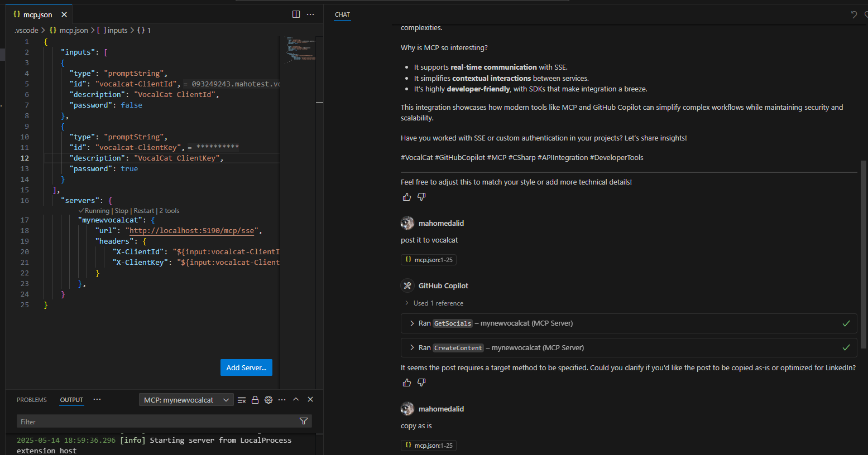Image resolution: width=868 pixels, height=455 pixels.
Task: Click the undo last request icon in chat header
Action: click(853, 14)
